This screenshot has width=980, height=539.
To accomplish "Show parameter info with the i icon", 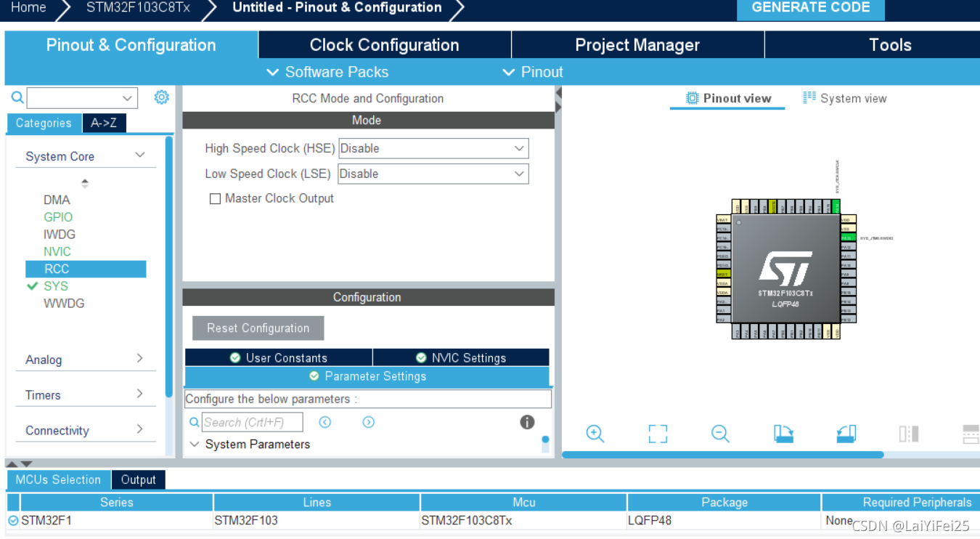I will click(528, 422).
